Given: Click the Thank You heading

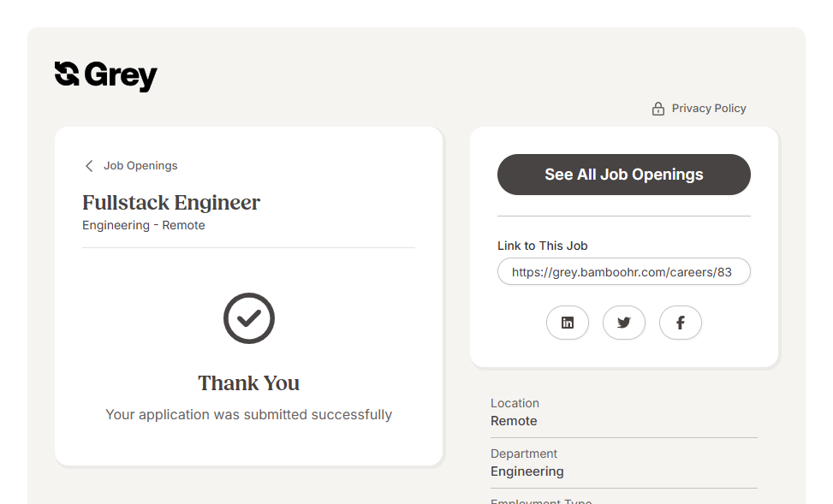Looking at the screenshot, I should click(x=249, y=382).
